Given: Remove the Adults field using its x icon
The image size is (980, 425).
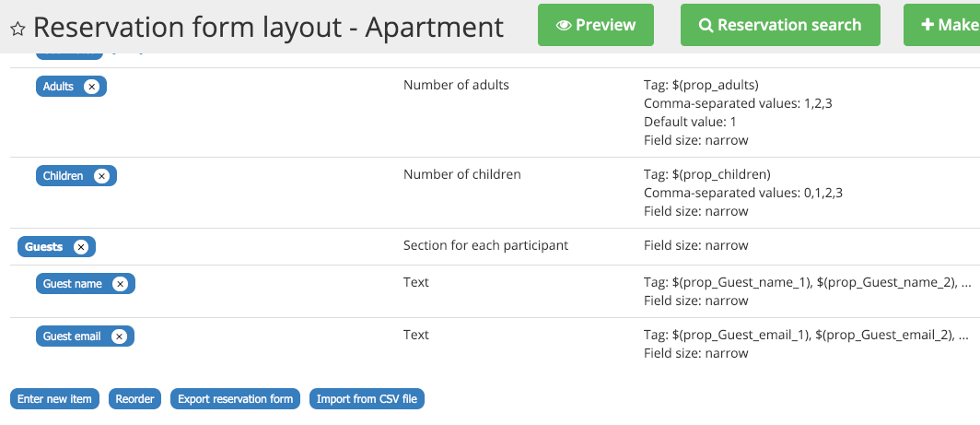Looking at the screenshot, I should pos(91,87).
